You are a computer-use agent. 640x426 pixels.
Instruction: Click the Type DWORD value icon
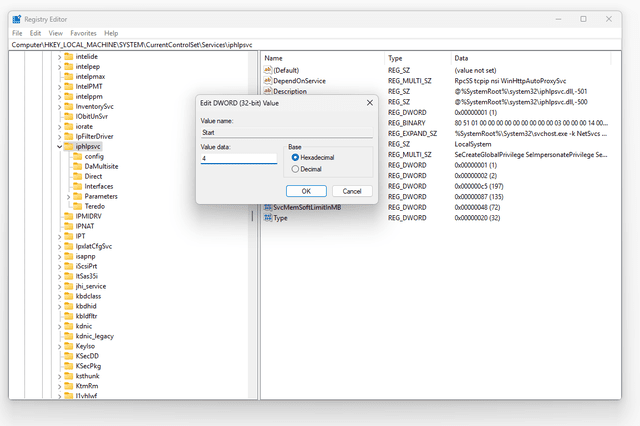point(267,218)
